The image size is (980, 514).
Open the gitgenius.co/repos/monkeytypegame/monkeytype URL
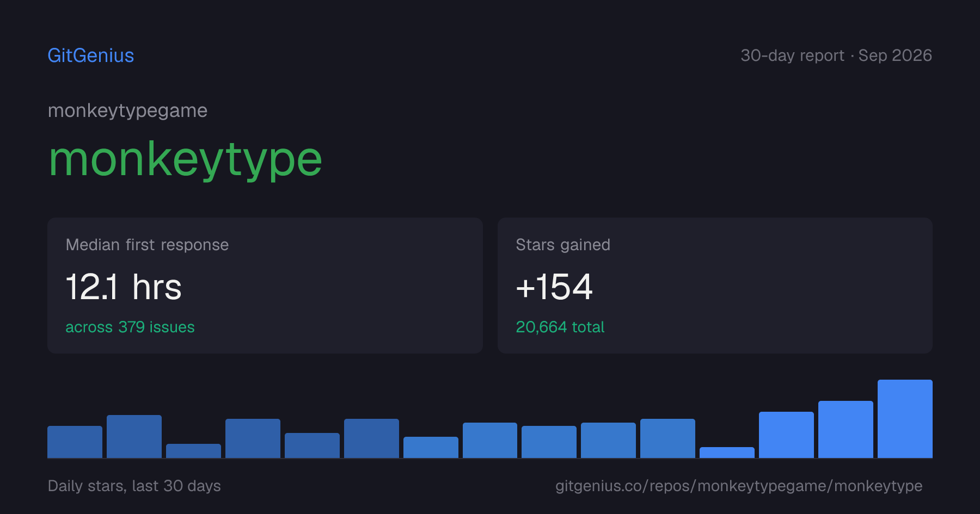[x=739, y=486]
